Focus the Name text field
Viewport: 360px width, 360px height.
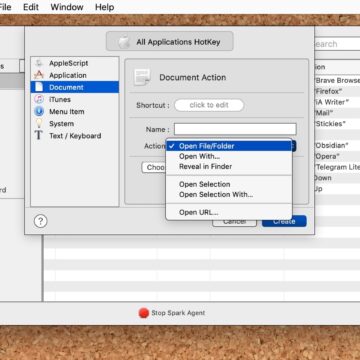(x=235, y=129)
